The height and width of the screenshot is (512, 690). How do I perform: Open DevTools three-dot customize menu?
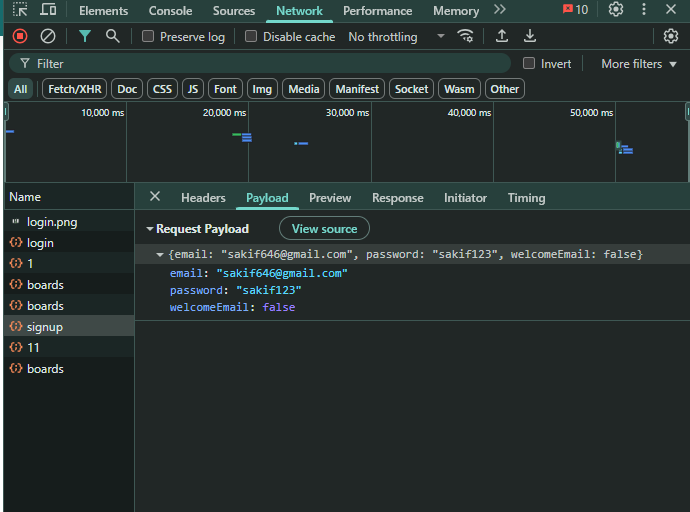tap(644, 9)
